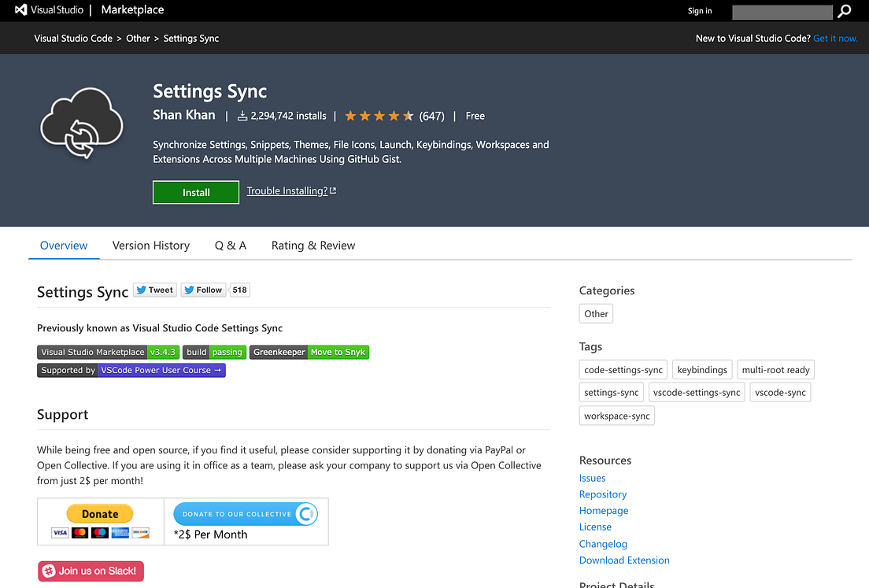
Task: Select the vscode-settings-sync tag
Action: pos(697,392)
